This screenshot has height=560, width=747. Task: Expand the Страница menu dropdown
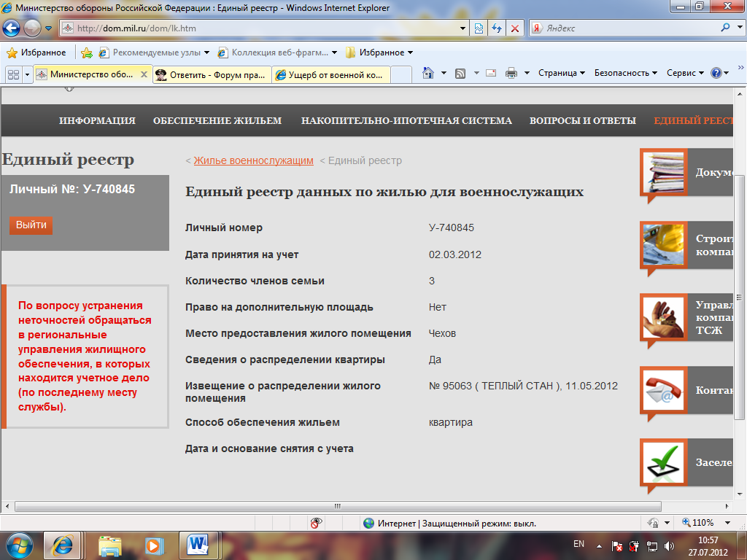point(562,73)
